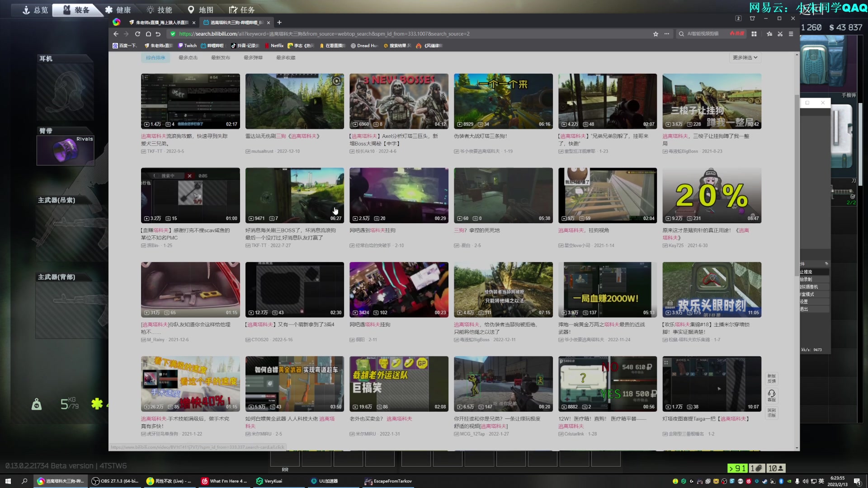
Task: Open a new browser tab
Action: tap(279, 22)
